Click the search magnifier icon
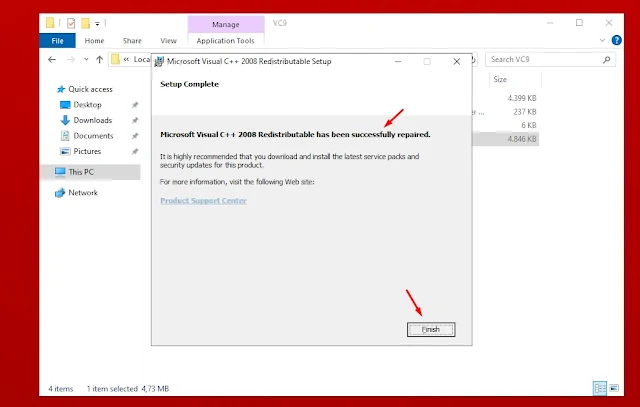The width and height of the screenshot is (640, 407). [x=607, y=60]
